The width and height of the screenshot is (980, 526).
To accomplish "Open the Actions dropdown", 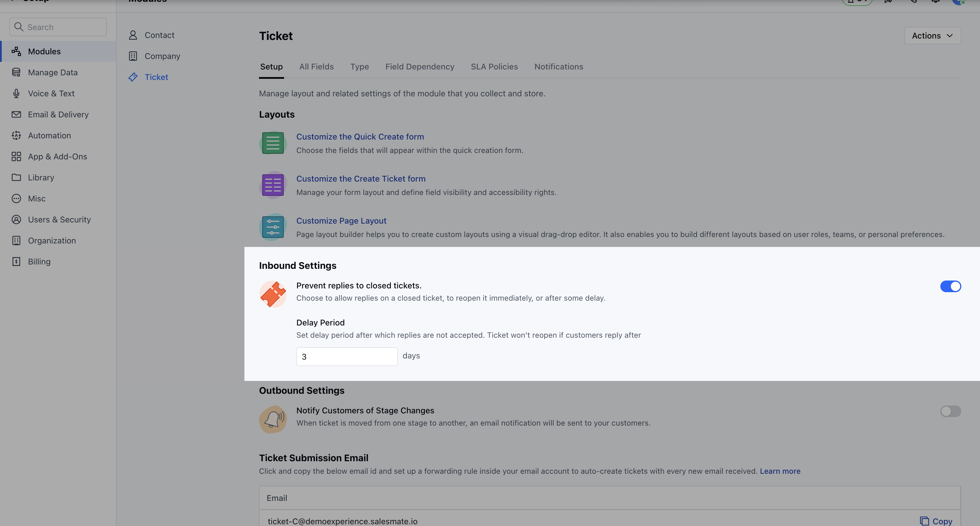I will (x=932, y=35).
